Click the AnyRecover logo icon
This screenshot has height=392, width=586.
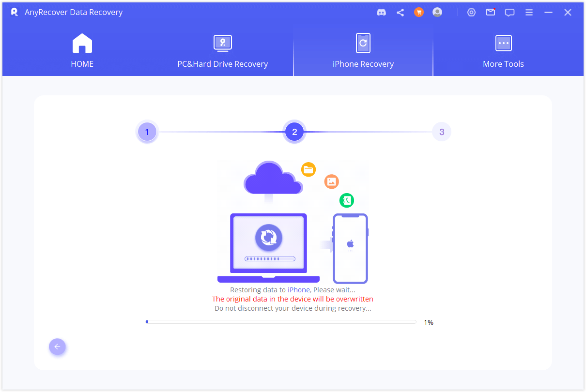coord(15,13)
